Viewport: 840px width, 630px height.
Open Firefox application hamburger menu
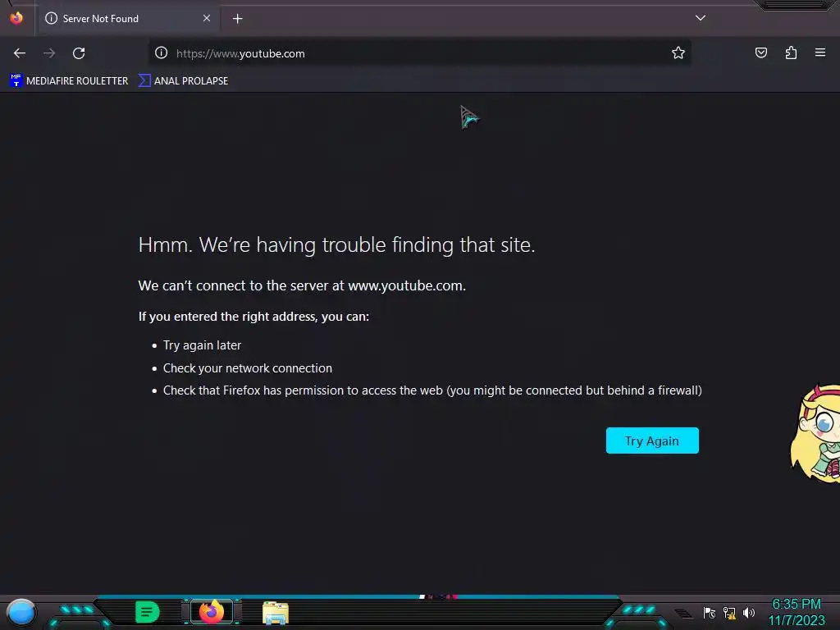tap(820, 52)
